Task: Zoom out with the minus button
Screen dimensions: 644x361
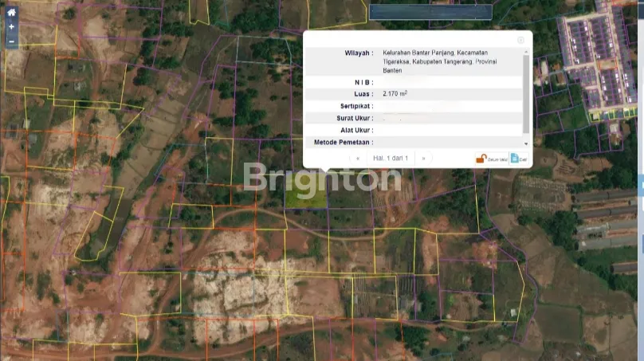Action: click(11, 41)
